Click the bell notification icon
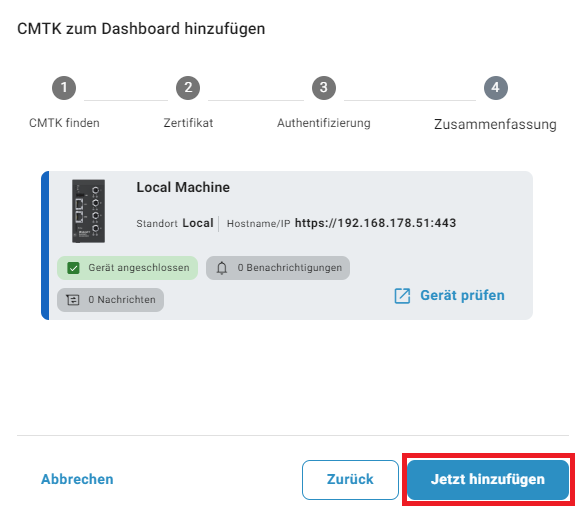 [222, 268]
